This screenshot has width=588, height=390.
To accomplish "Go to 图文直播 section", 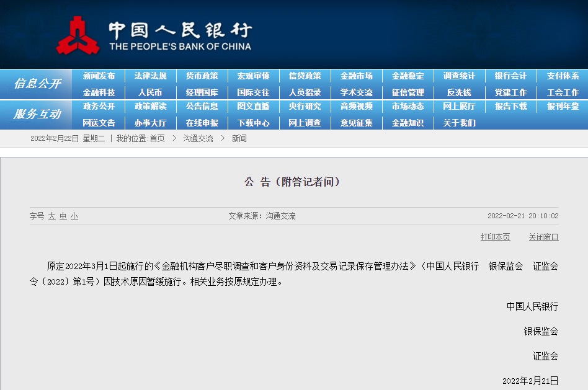I will [x=253, y=107].
